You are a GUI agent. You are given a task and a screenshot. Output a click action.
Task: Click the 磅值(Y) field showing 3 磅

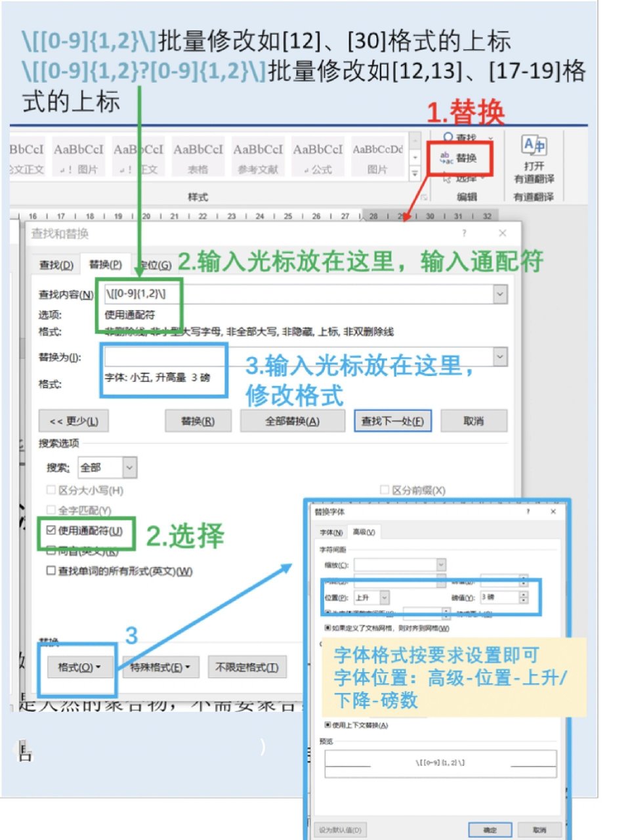tap(499, 597)
